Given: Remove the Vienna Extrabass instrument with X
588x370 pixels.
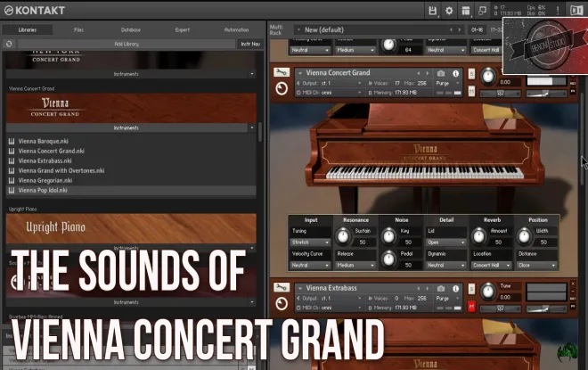Looking at the screenshot, I should click(x=573, y=284).
